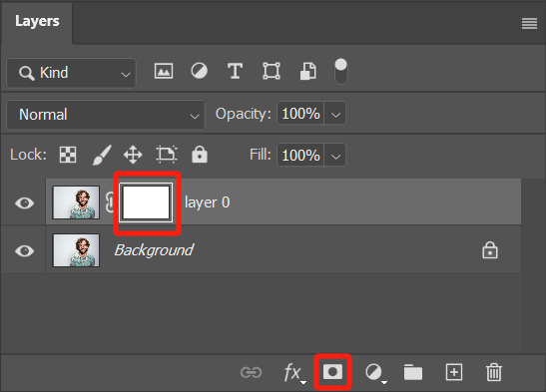The image size is (546, 392).
Task: Open the Layers panel options menu
Action: (529, 24)
